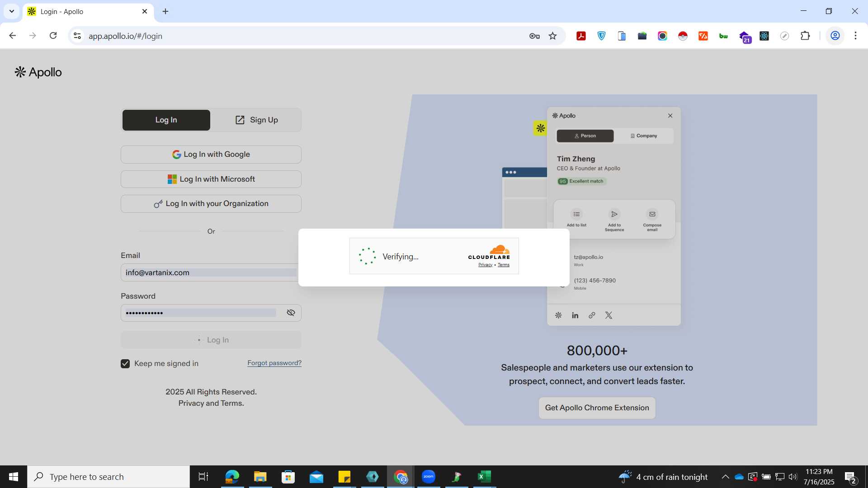Click the Email input field
This screenshot has width=868, height=488.
(x=209, y=273)
